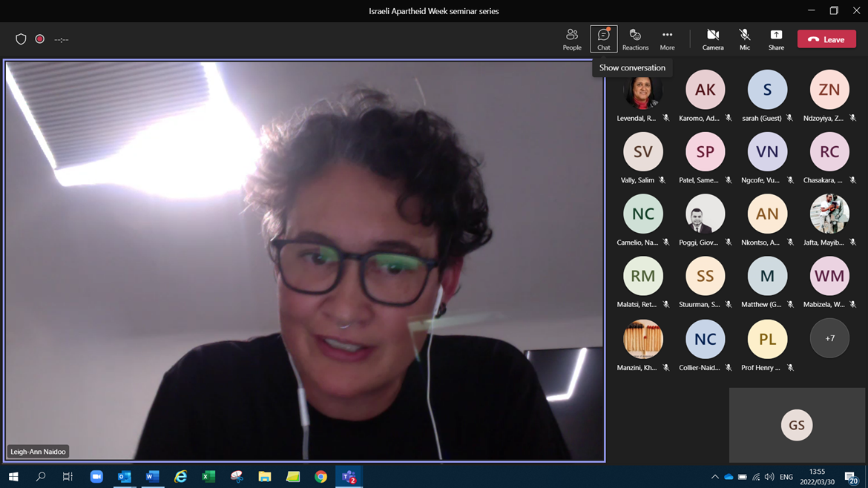
Task: Open Chrome from the taskbar
Action: [320, 476]
